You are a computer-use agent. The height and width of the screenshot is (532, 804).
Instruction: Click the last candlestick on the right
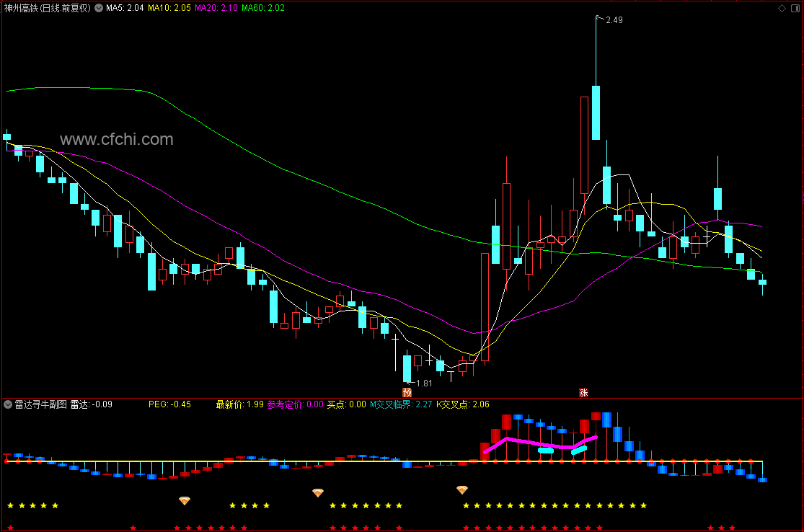click(x=762, y=283)
